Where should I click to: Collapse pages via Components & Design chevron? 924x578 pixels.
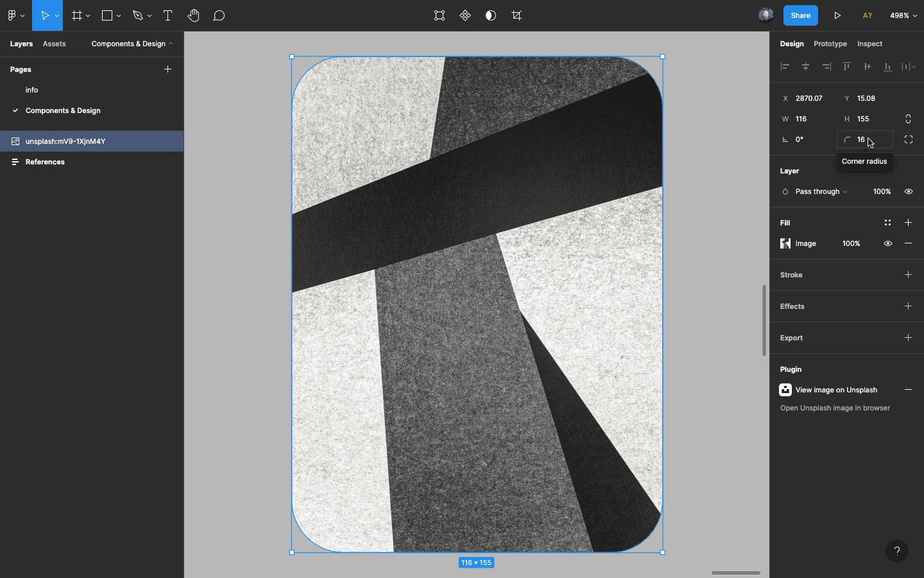point(171,44)
